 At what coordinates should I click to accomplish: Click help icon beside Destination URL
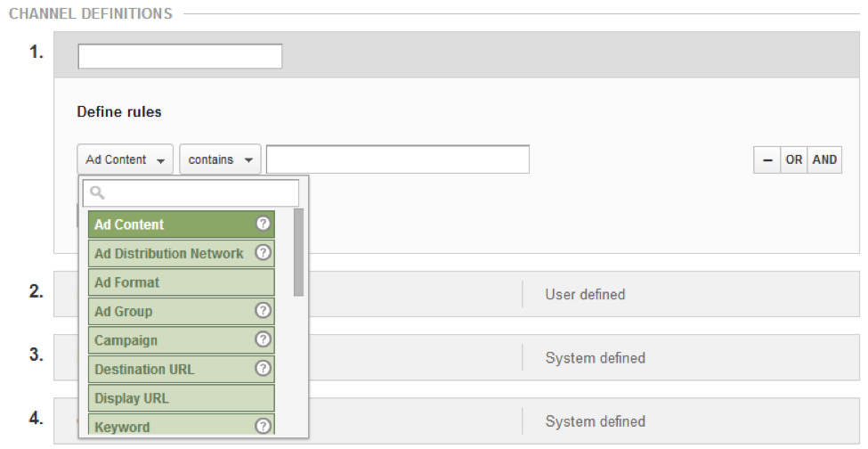(x=263, y=369)
